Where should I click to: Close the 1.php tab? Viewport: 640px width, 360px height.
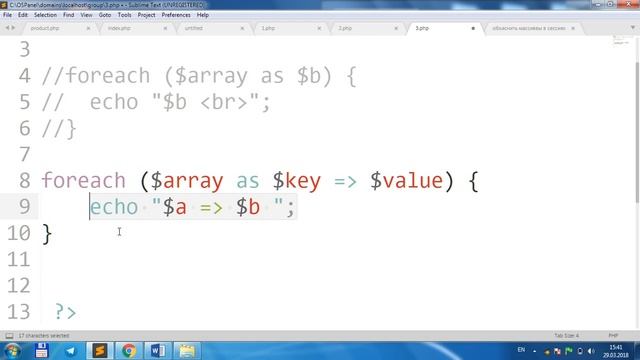[x=319, y=29]
